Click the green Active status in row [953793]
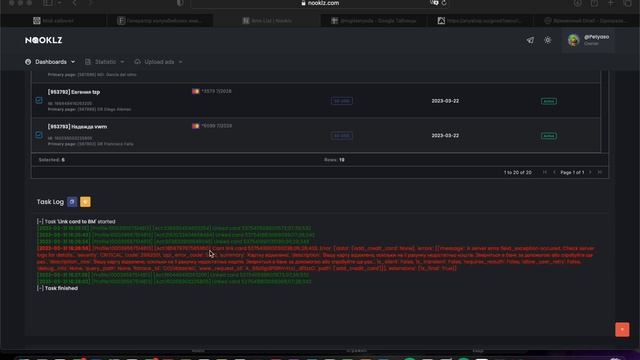 click(x=549, y=136)
